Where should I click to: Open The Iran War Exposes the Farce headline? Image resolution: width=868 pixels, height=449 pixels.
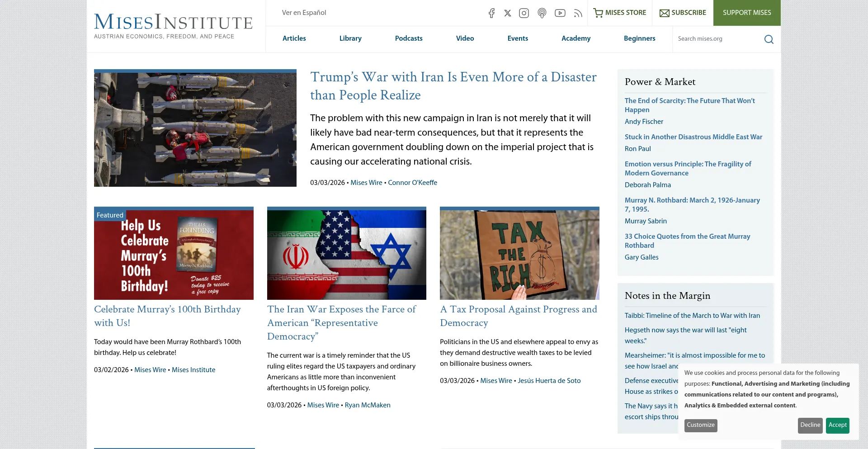341,323
